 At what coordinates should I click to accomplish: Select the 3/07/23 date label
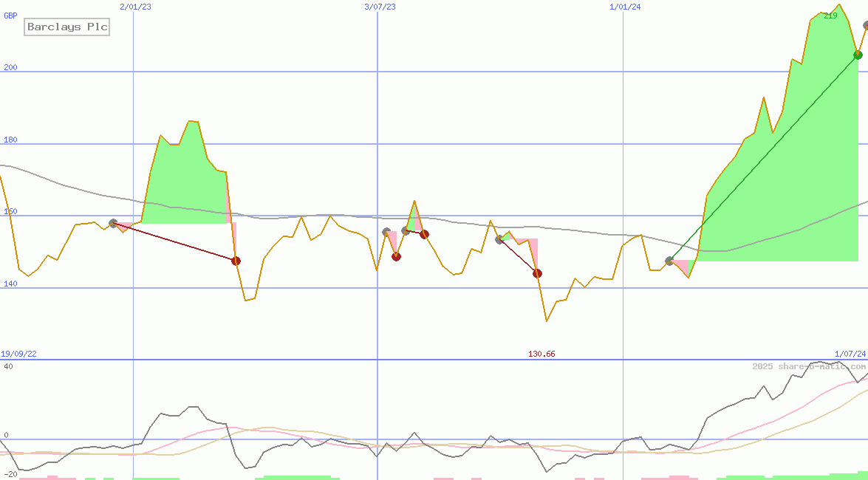tap(380, 7)
